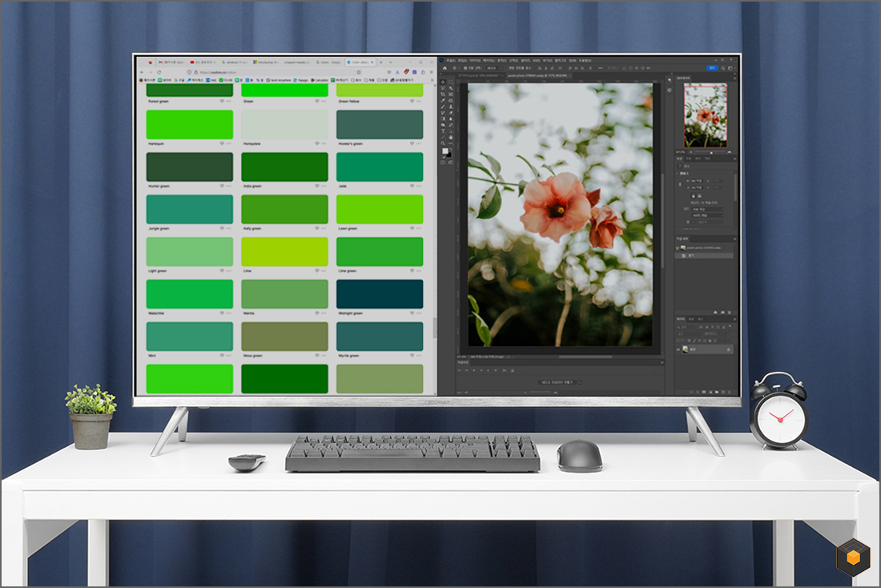Viewport: 881px width, 588px height.
Task: Select the Move tool in Photoshop toolbar
Action: click(444, 82)
